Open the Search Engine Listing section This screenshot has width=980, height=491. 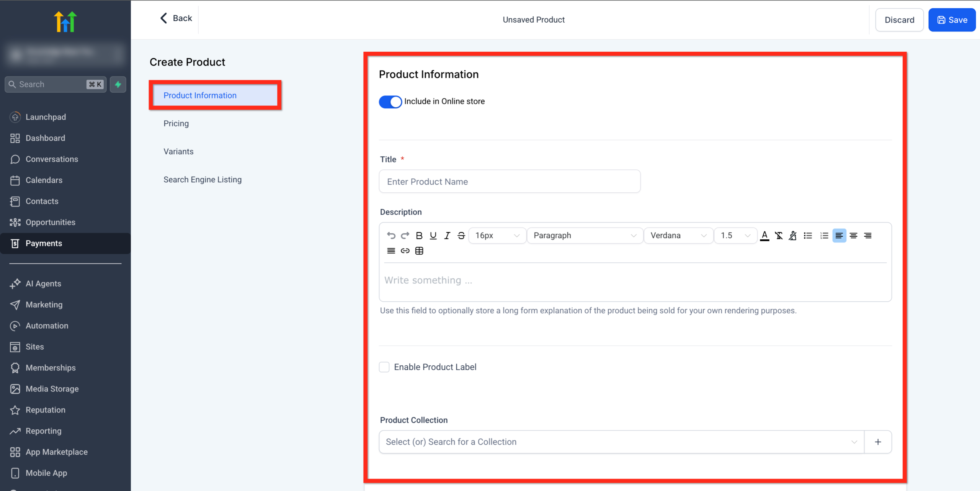tap(203, 179)
